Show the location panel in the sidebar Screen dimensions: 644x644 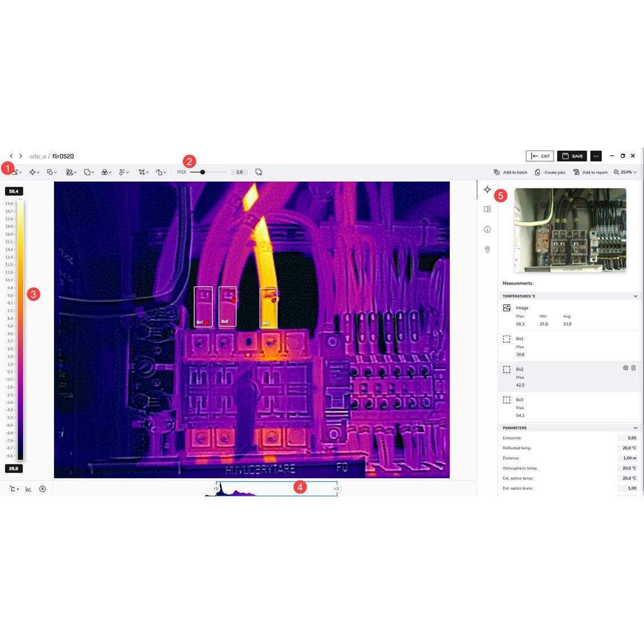click(x=487, y=249)
